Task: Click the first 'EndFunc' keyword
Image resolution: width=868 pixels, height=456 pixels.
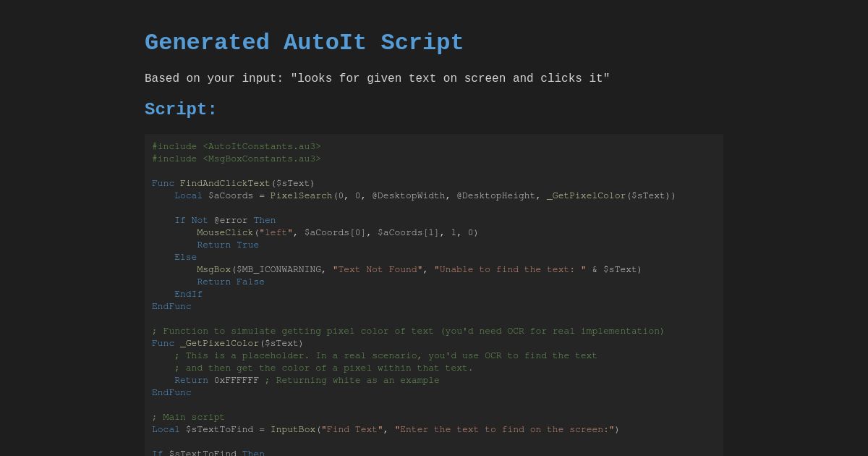Action: click(171, 306)
